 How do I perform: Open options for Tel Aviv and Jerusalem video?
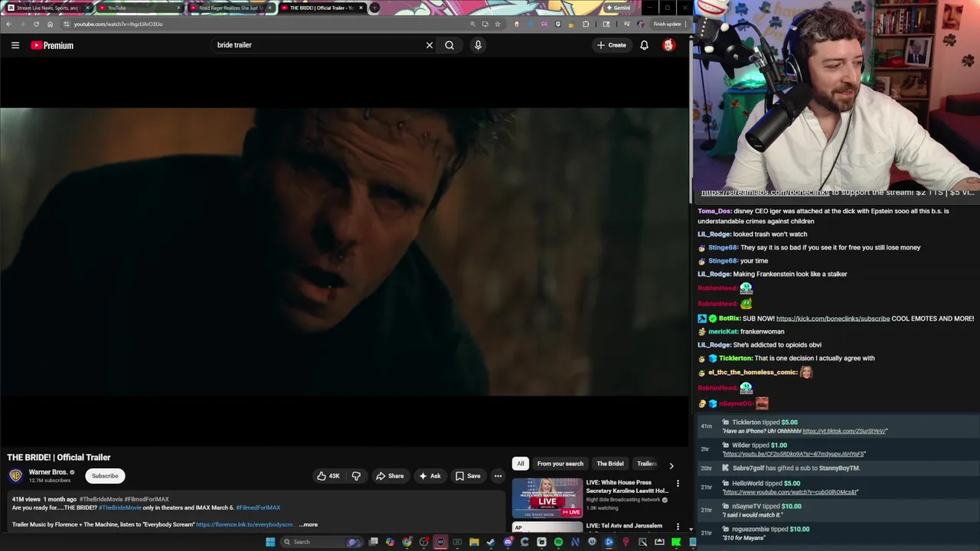coord(678,527)
